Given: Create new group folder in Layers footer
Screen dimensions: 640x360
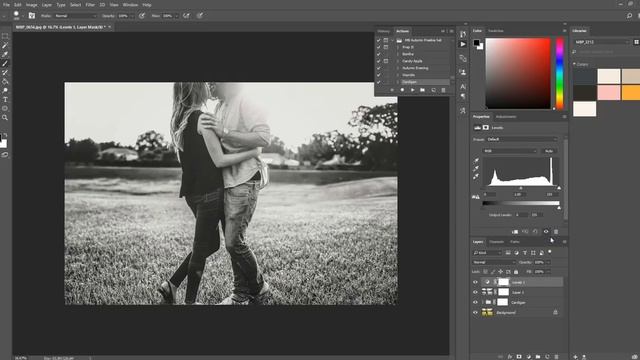Looking at the screenshot, I should [x=538, y=357].
